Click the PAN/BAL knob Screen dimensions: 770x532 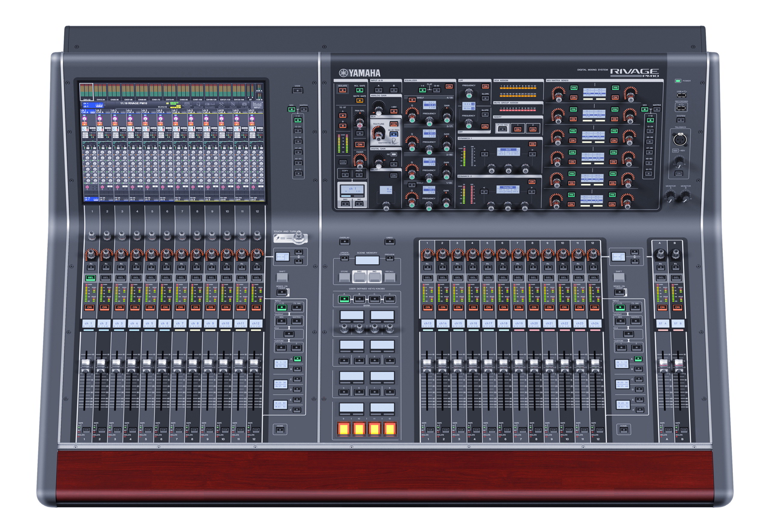tap(359, 122)
